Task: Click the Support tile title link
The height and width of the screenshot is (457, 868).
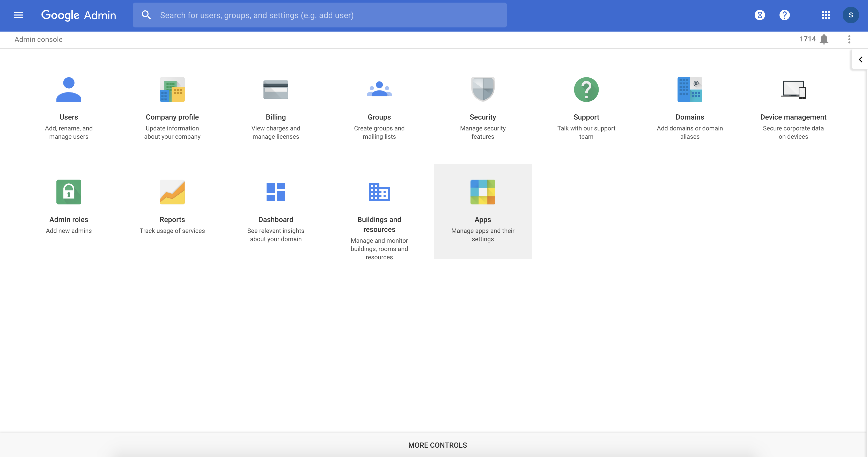Action: [x=586, y=117]
